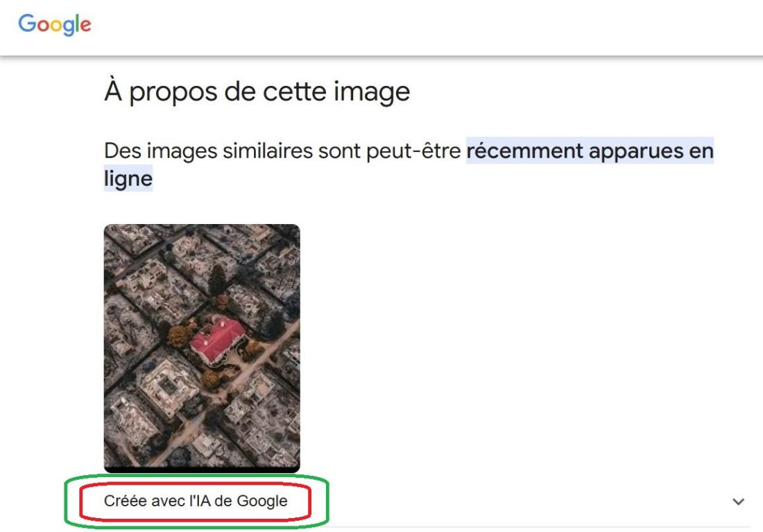Click the "À propos de cette image" heading
This screenshot has height=532, width=763.
click(x=257, y=92)
